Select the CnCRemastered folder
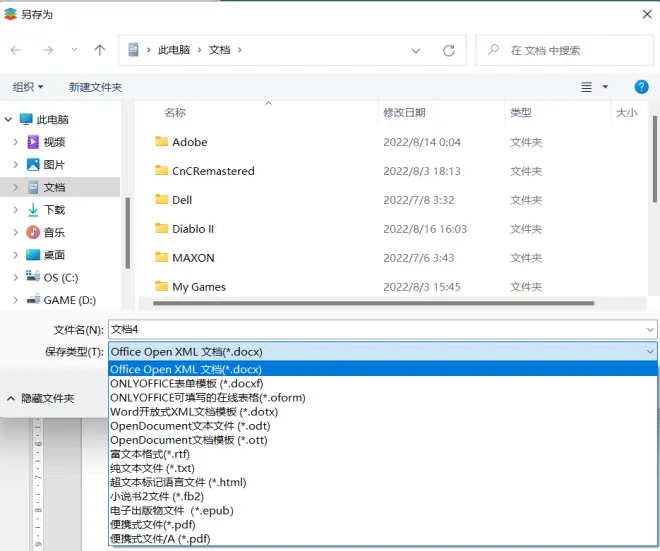660x551 pixels. pos(213,171)
